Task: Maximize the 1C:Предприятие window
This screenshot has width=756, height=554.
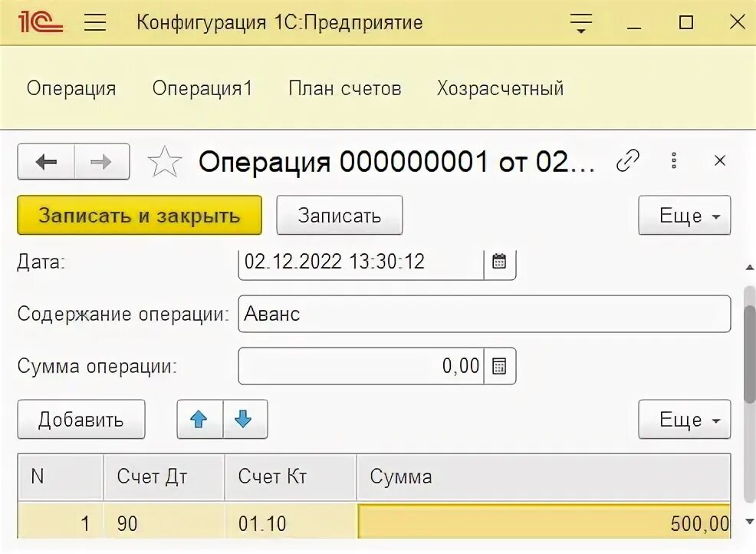Action: pyautogui.click(x=685, y=23)
